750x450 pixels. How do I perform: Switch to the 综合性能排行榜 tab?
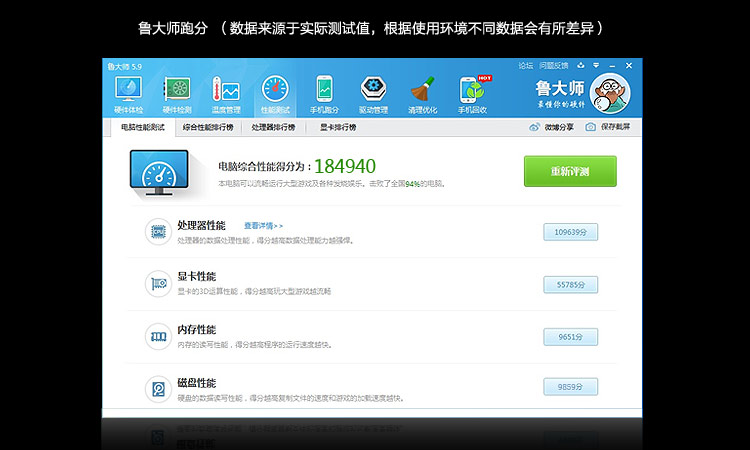tap(208, 127)
